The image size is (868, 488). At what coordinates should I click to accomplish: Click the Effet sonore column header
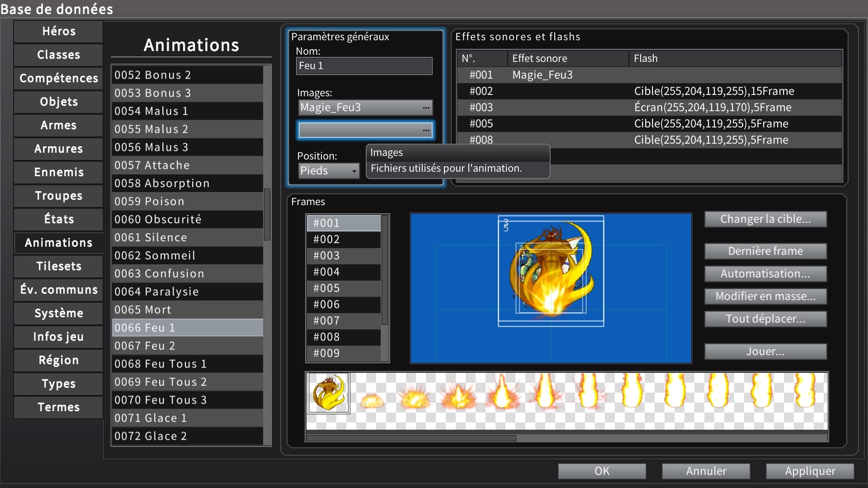point(568,59)
